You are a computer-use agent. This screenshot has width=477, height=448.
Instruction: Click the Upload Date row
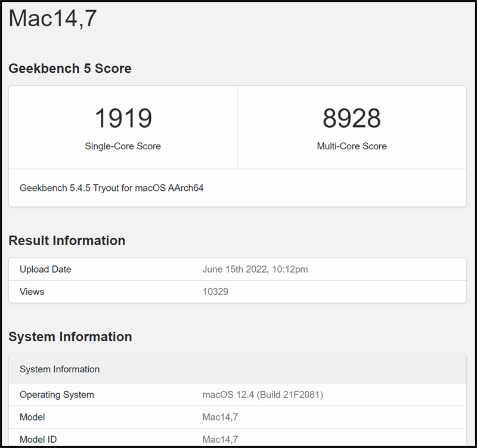coord(45,269)
